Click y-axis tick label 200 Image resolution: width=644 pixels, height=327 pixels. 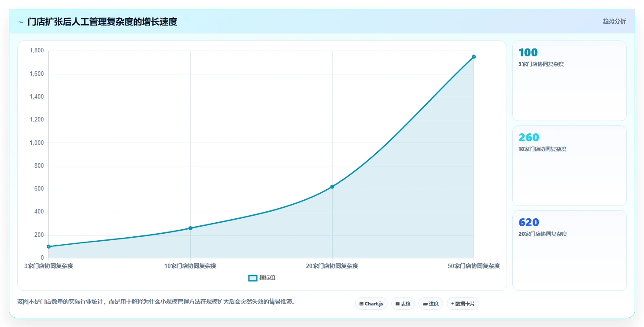point(39,235)
